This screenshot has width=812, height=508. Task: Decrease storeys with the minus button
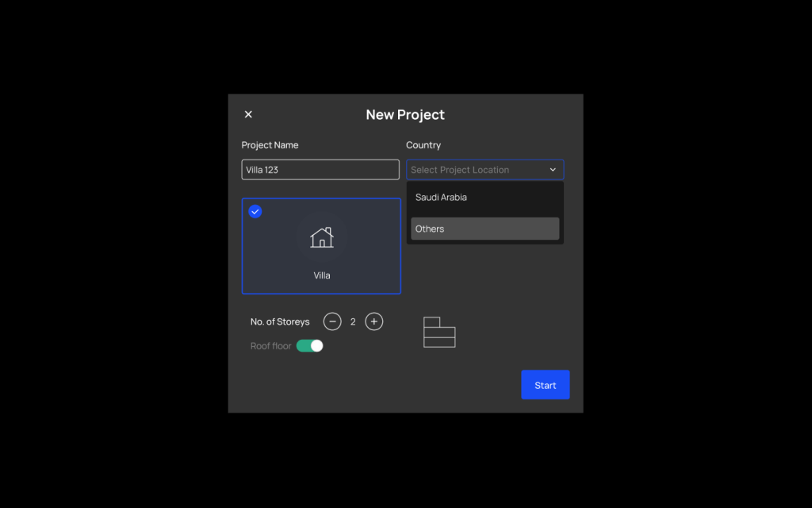332,321
